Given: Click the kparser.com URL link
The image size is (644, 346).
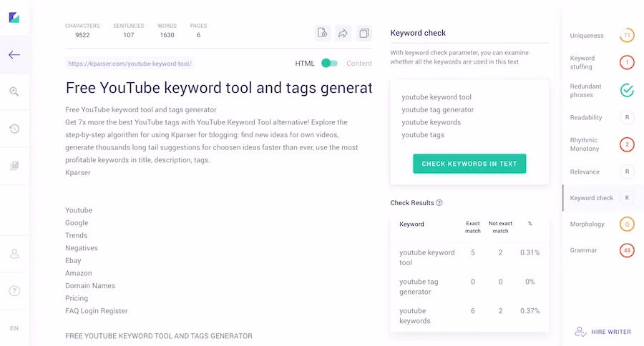Looking at the screenshot, I should (130, 64).
